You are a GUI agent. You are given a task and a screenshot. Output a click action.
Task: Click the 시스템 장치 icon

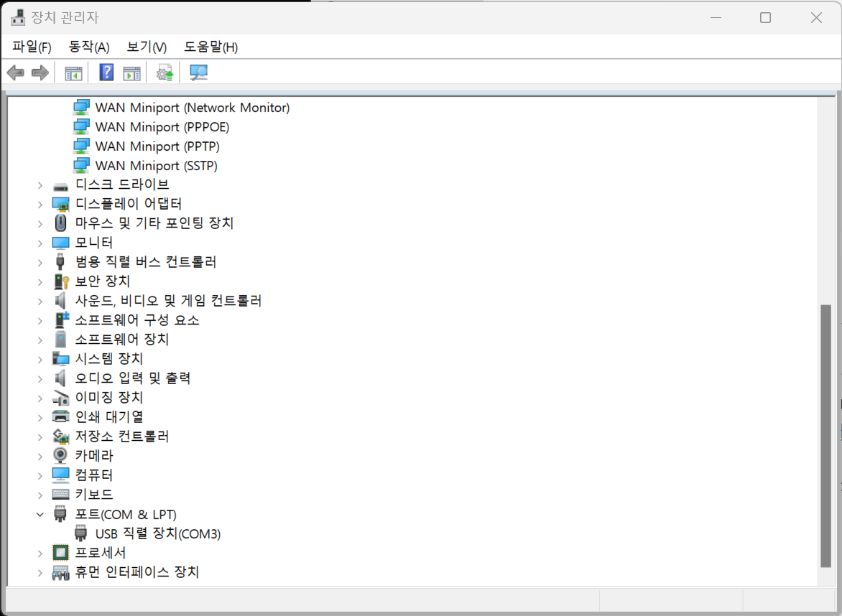click(60, 358)
